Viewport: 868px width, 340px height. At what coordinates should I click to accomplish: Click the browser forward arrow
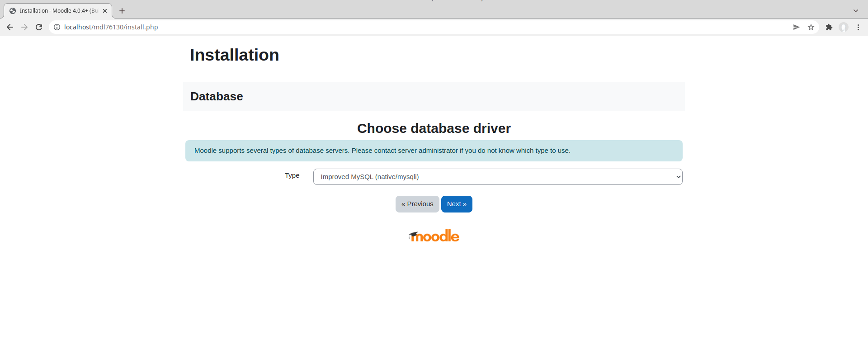(x=24, y=27)
